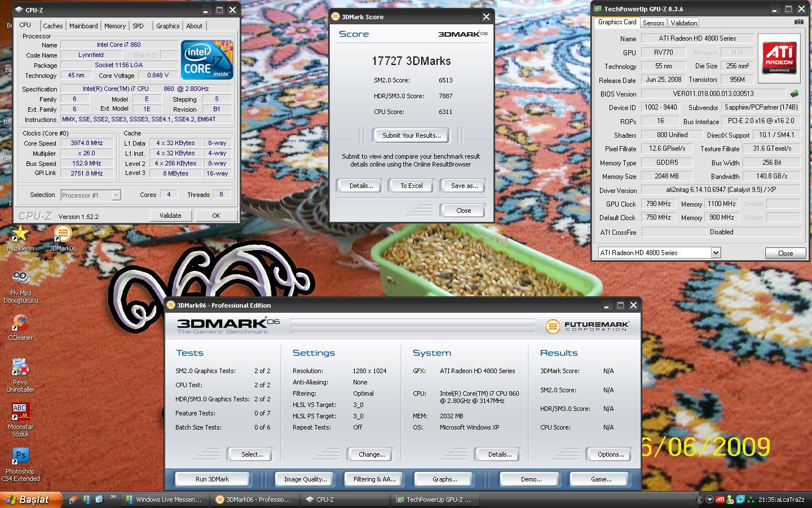Screen dimensions: 812x508
Task: Click the 3DMark Score title bar icon
Action: click(x=336, y=17)
